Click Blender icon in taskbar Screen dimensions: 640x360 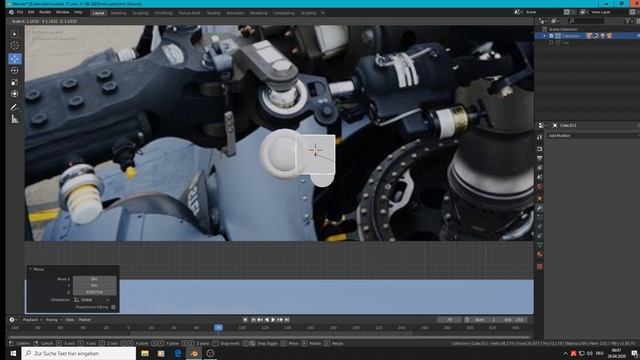tap(194, 353)
